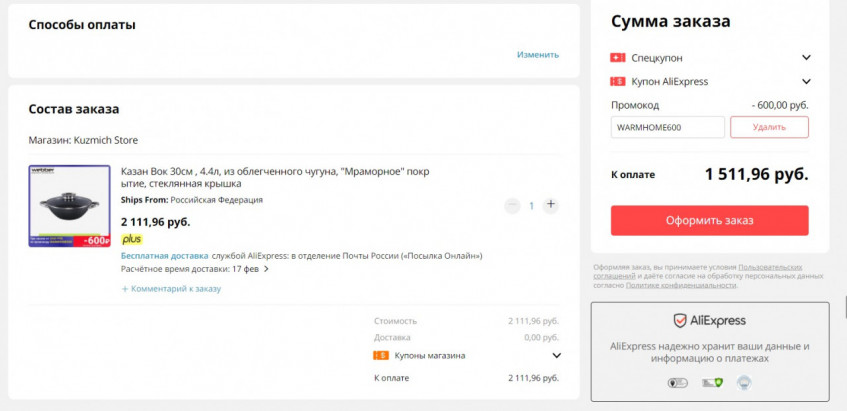The height and width of the screenshot is (411, 847).
Task: Click the orange Купон AliExpress icon
Action: [618, 82]
